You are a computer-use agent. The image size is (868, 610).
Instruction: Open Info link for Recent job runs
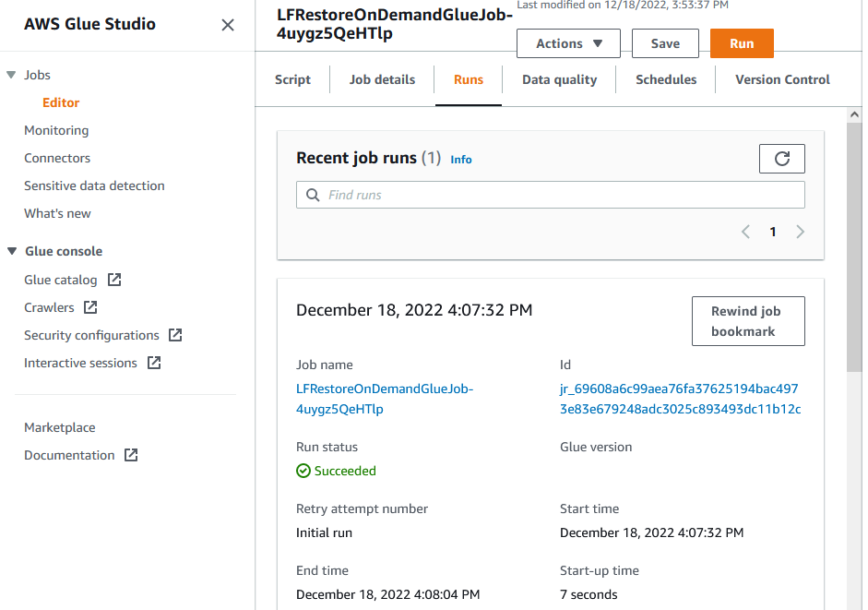pyautogui.click(x=460, y=160)
